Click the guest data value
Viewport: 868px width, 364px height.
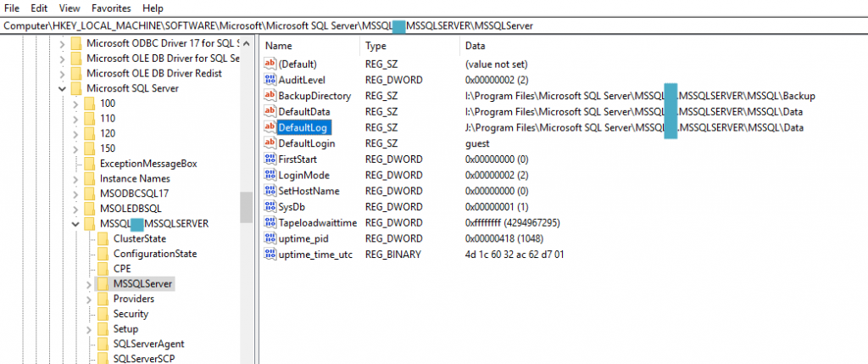coord(477,143)
